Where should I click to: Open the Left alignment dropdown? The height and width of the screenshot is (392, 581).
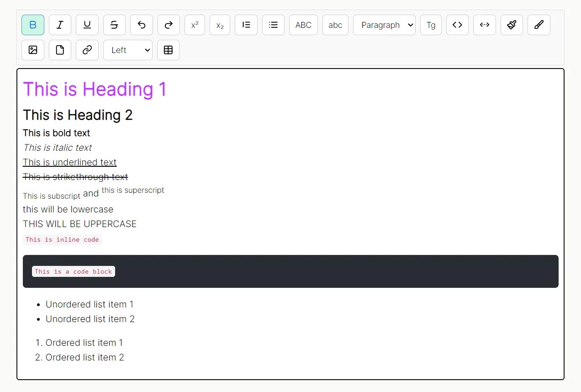point(128,50)
